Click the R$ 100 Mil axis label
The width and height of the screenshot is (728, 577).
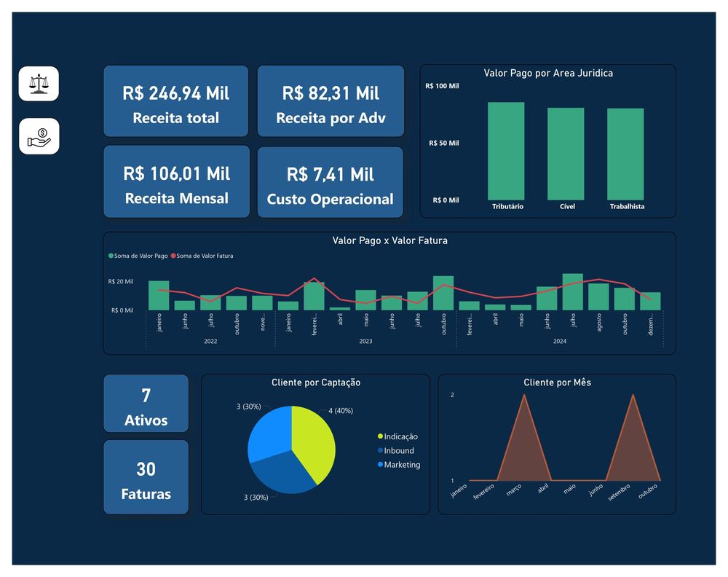pos(442,86)
